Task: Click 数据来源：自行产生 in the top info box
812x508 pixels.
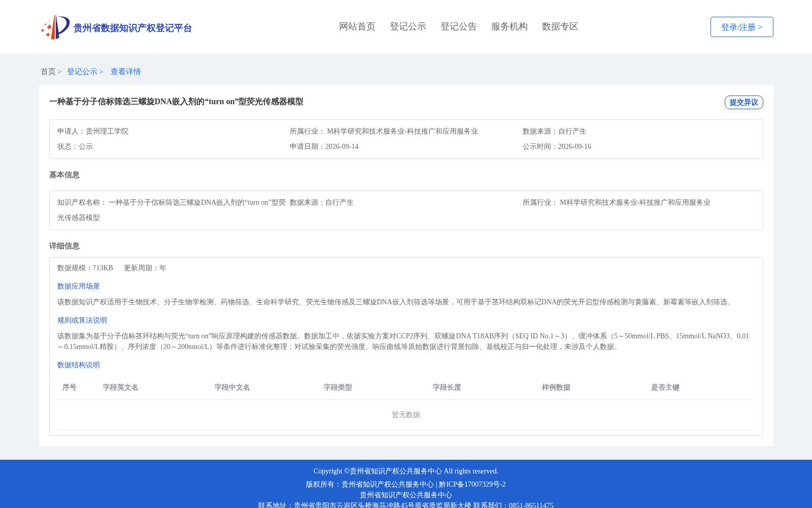Action: tap(555, 131)
